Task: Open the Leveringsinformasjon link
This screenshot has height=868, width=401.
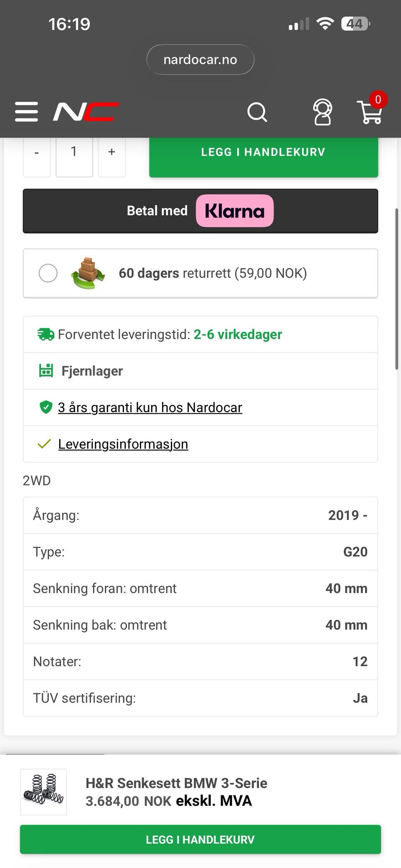Action: tap(123, 444)
